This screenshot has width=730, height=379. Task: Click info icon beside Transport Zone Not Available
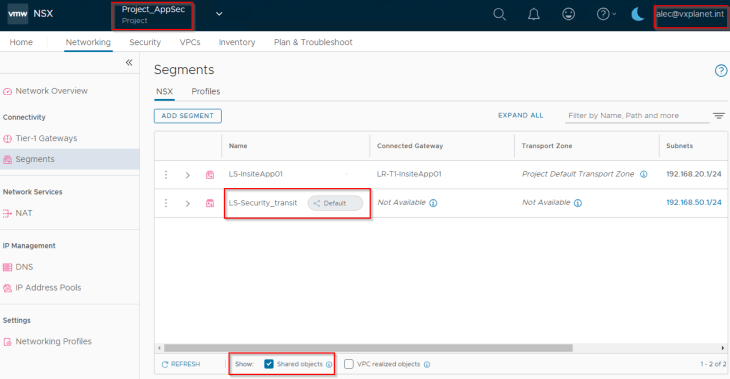click(578, 203)
